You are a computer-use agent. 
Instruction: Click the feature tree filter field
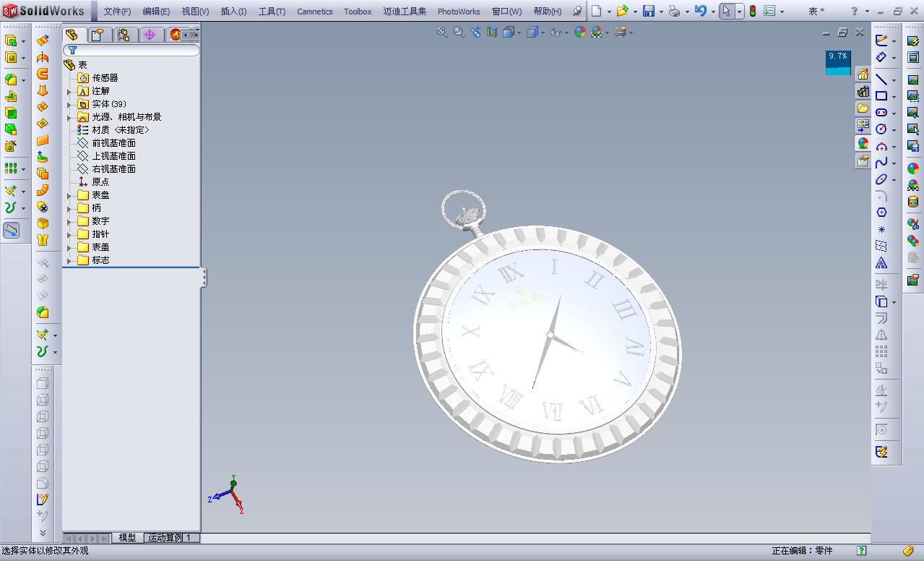(131, 51)
